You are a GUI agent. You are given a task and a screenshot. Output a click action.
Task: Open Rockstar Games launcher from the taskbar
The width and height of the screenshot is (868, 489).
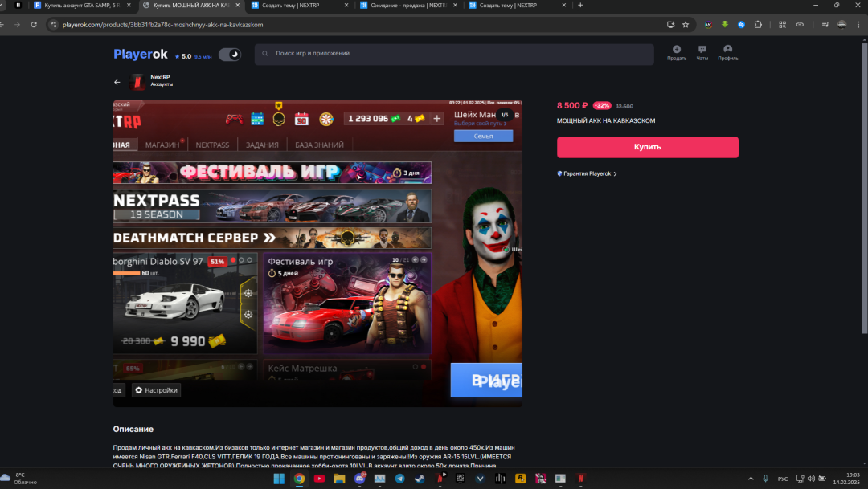[x=520, y=479]
